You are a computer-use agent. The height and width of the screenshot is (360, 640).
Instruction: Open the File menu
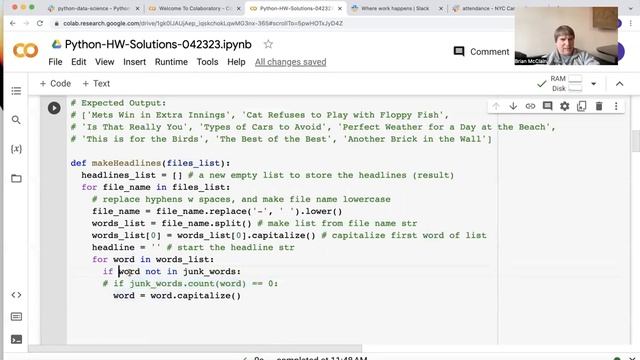(55, 62)
